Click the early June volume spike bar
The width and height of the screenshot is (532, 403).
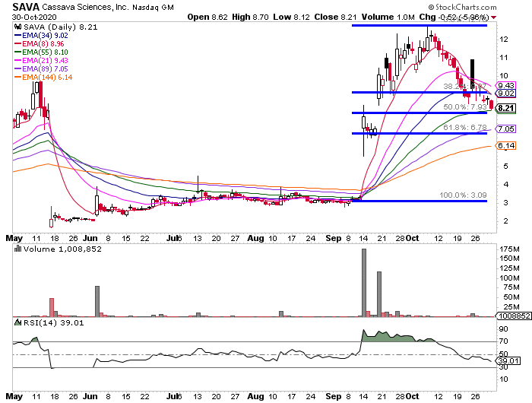click(x=97, y=301)
